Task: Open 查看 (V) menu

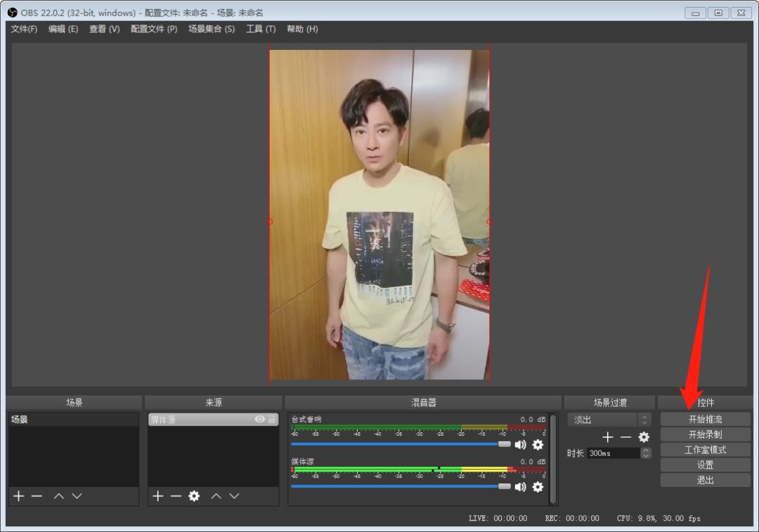Action: (x=104, y=29)
